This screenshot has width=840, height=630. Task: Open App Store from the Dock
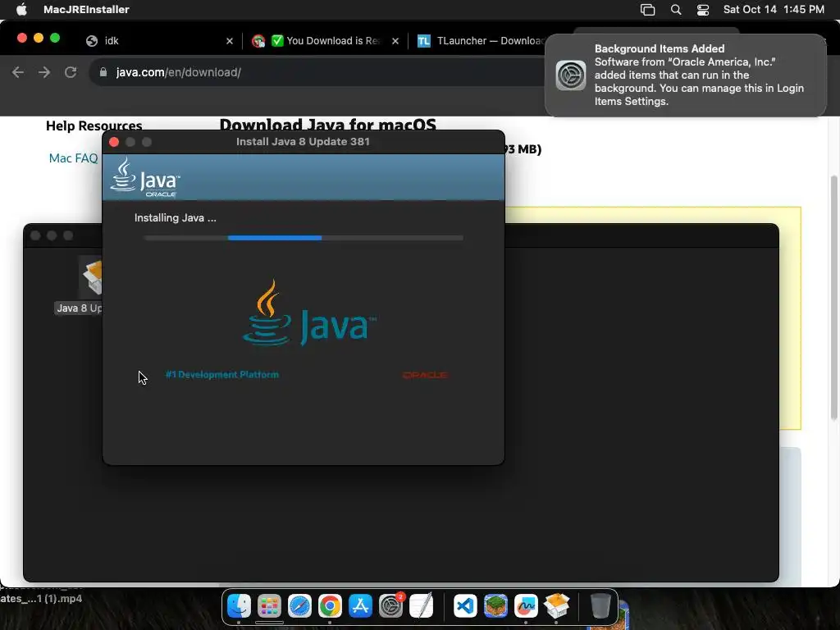(x=360, y=606)
